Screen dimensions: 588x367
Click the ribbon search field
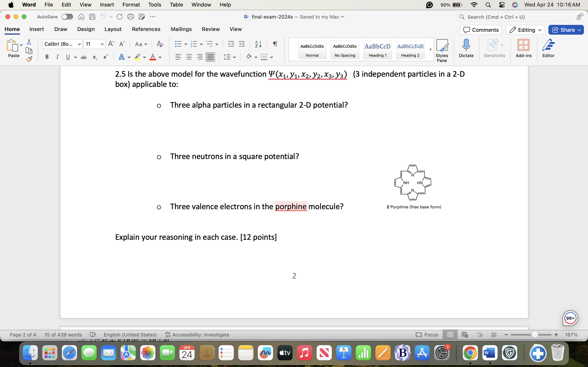[x=514, y=17]
